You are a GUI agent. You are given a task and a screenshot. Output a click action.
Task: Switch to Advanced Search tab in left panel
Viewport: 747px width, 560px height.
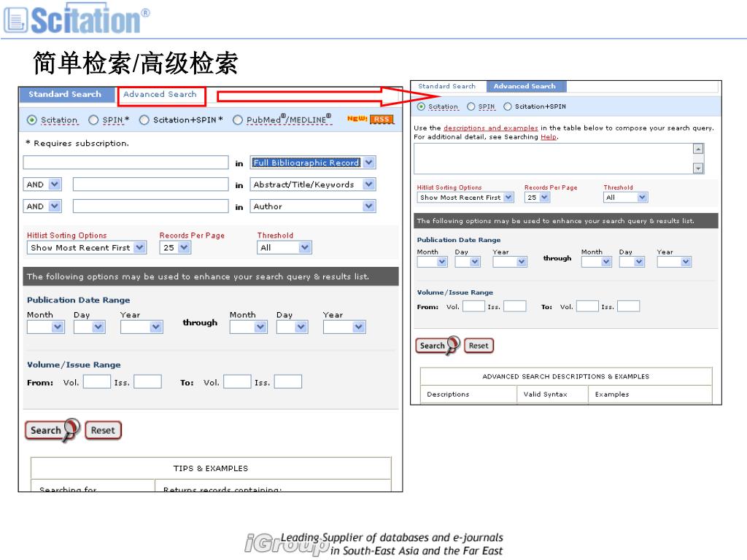160,94
